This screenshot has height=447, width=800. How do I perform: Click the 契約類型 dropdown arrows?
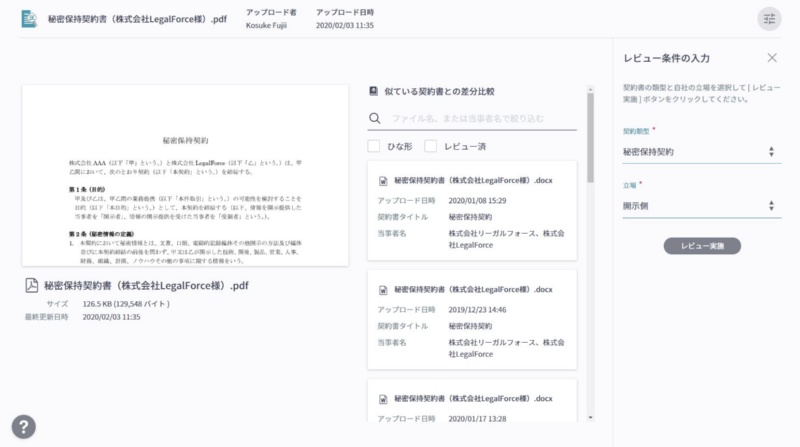click(x=771, y=152)
